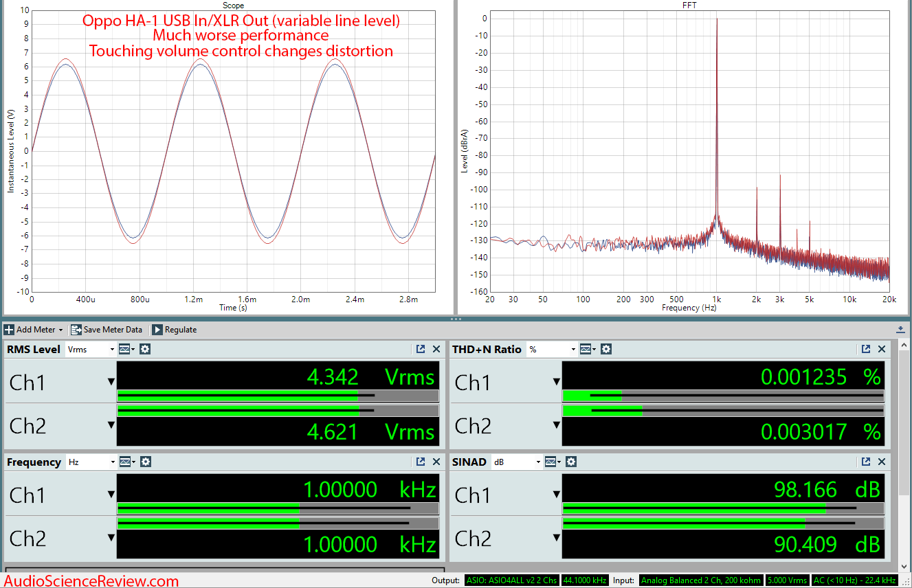The width and height of the screenshot is (912, 588).
Task: Click the AC 22.4 kHz filter field
Action: coord(854,580)
